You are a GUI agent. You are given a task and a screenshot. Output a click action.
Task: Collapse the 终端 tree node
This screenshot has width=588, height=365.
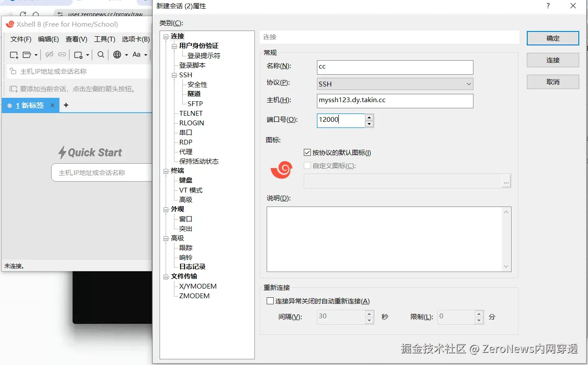(x=166, y=171)
